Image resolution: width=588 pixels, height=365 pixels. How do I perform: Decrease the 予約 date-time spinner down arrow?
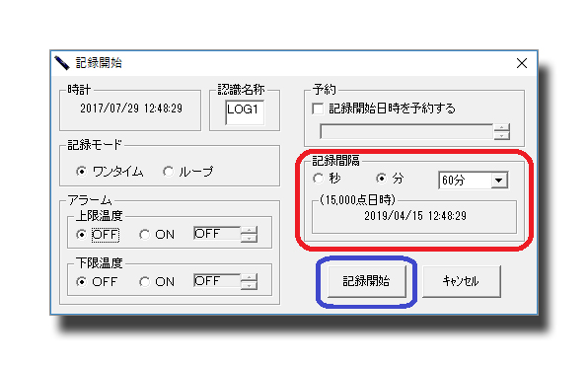tap(502, 135)
